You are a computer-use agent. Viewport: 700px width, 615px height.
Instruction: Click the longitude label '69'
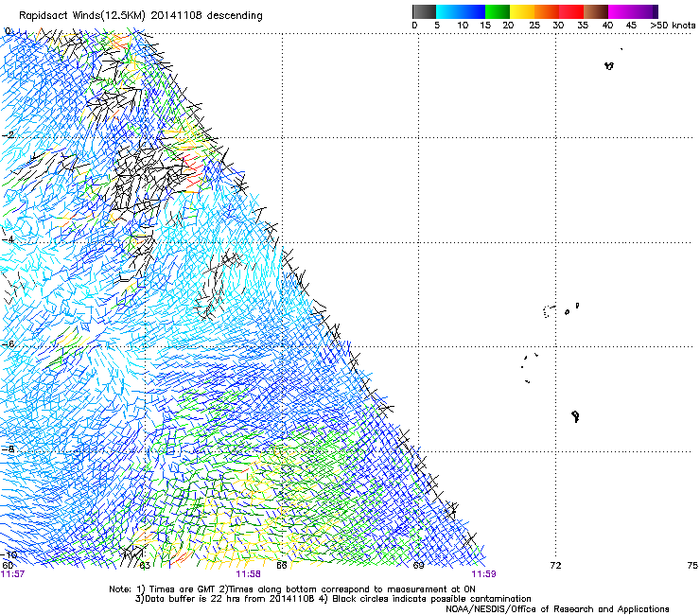pyautogui.click(x=418, y=566)
